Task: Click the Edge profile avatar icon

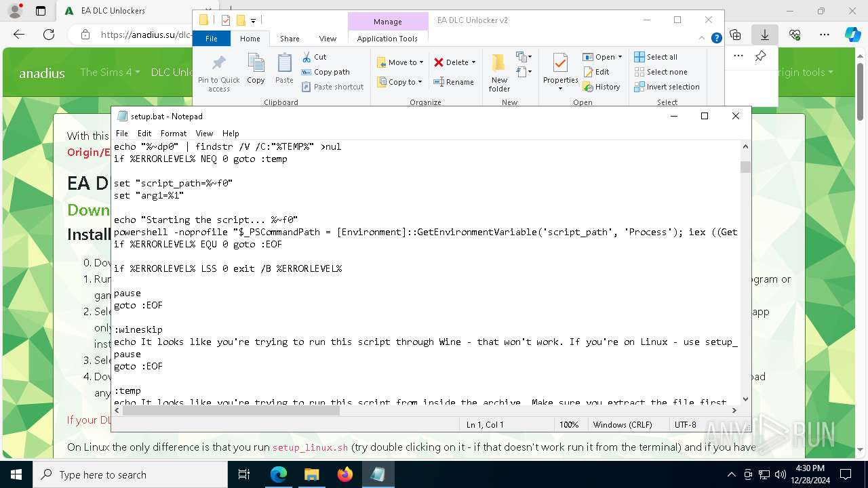Action: point(16,11)
